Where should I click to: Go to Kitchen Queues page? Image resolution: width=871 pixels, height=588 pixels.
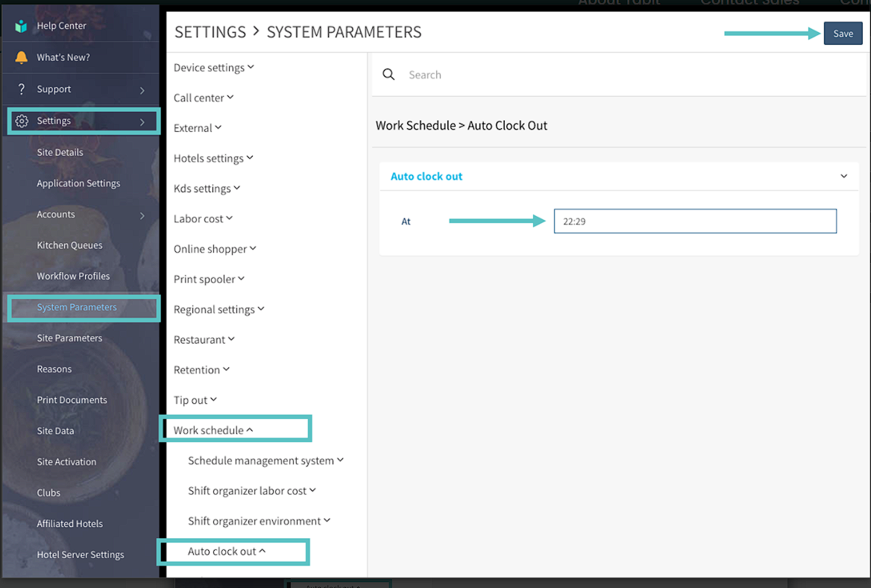[x=69, y=245]
